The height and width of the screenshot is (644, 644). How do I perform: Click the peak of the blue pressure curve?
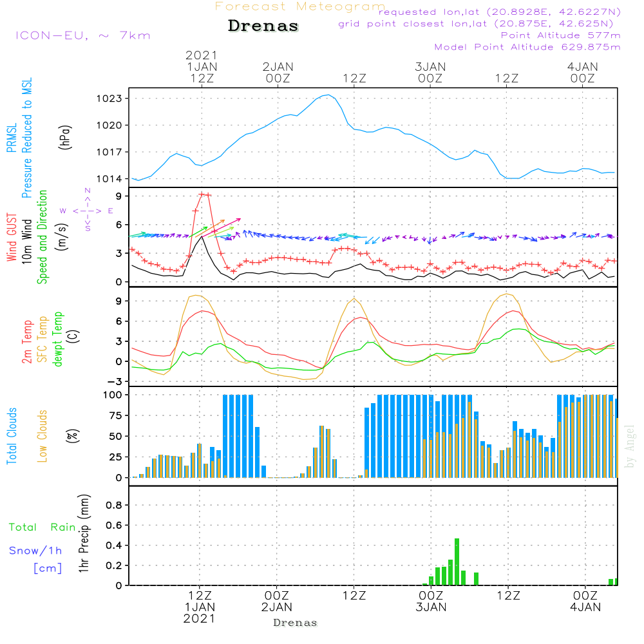(x=328, y=95)
